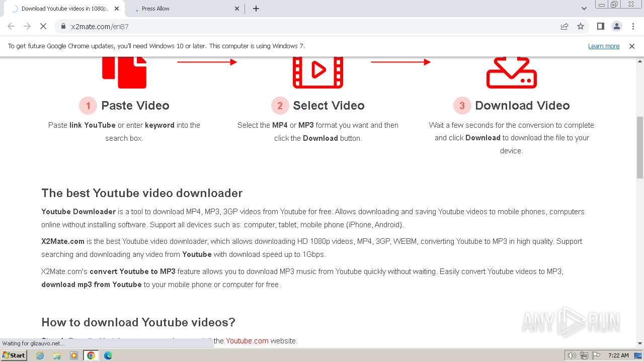The height and width of the screenshot is (362, 644).
Task: Open the Chrome profile avatar menu
Action: 617,26
